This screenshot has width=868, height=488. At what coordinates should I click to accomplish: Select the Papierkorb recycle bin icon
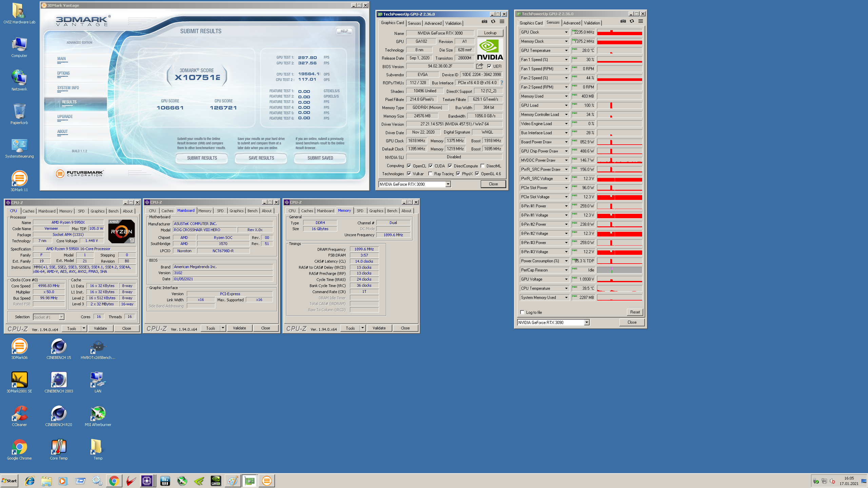click(19, 114)
